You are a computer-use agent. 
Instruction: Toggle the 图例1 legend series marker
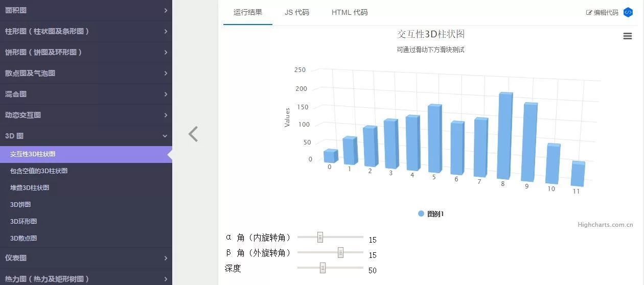click(421, 214)
